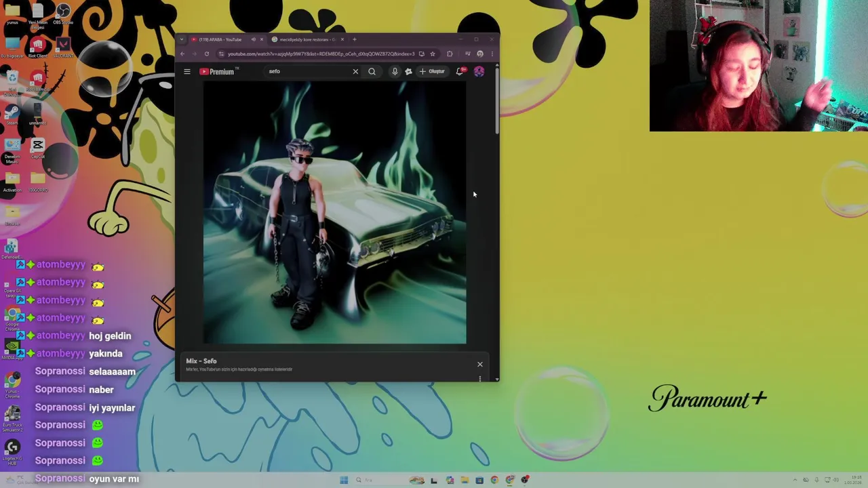Open the Activation desktop folder
Image resolution: width=868 pixels, height=488 pixels.
tap(12, 182)
